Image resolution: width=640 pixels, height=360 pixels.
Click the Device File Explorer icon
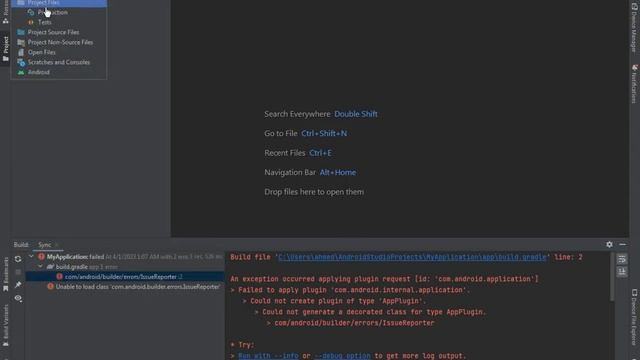634,293
